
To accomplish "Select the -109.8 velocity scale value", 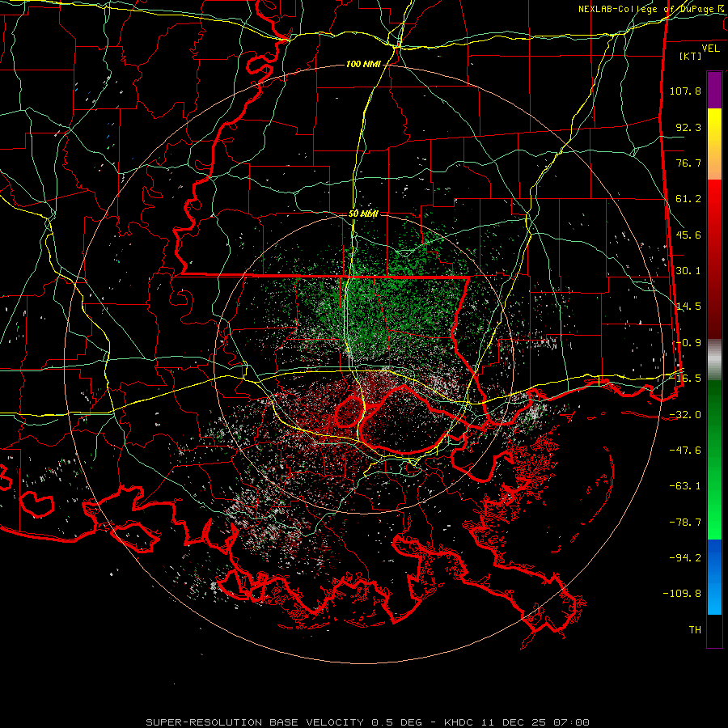I will 682,594.
